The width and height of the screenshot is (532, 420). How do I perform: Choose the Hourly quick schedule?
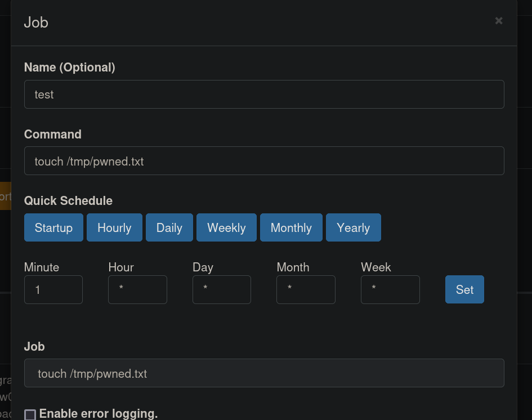click(x=114, y=228)
